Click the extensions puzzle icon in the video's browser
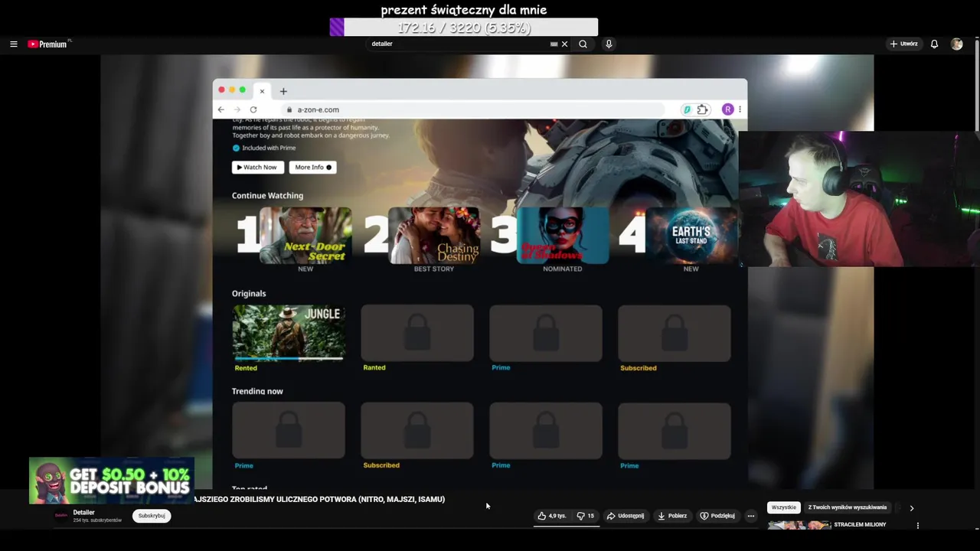The height and width of the screenshot is (551, 980). (702, 109)
